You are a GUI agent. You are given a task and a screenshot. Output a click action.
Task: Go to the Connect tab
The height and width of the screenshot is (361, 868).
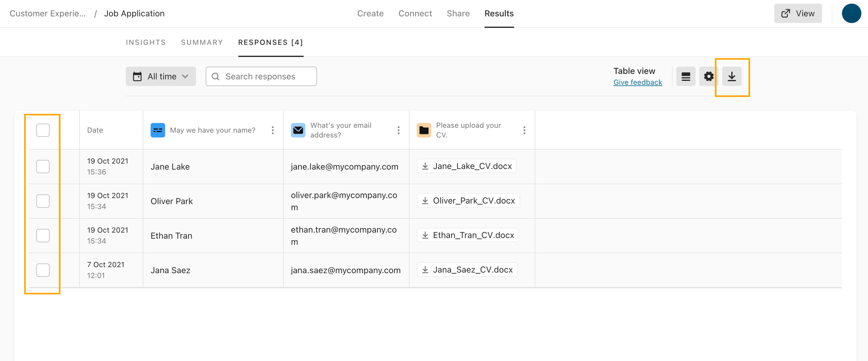(415, 13)
